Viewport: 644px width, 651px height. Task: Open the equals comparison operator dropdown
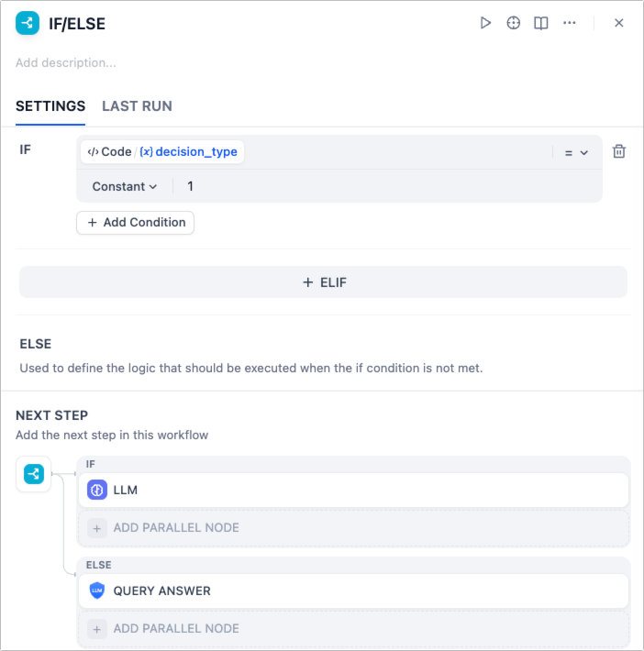(x=575, y=153)
